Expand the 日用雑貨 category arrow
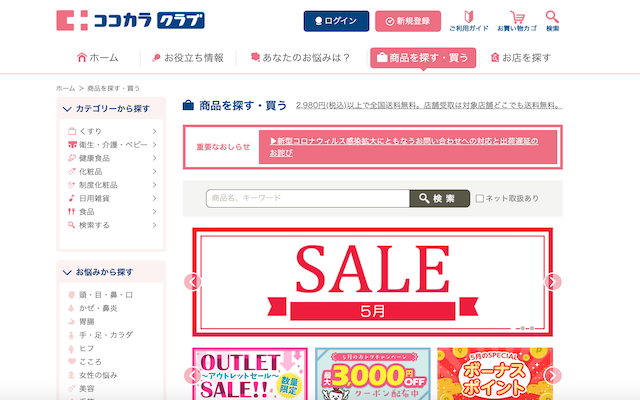Image resolution: width=640 pixels, height=400 pixels. (x=155, y=198)
